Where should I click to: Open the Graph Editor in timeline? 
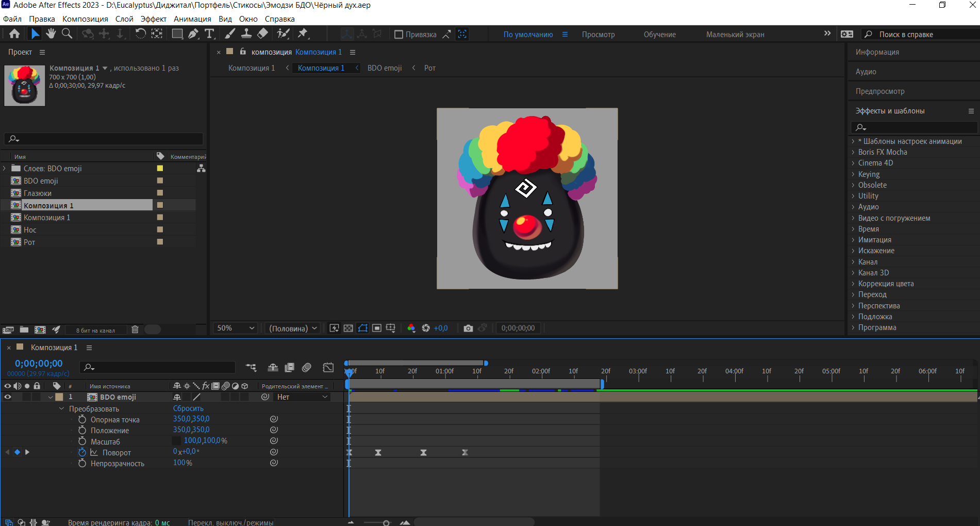(328, 368)
